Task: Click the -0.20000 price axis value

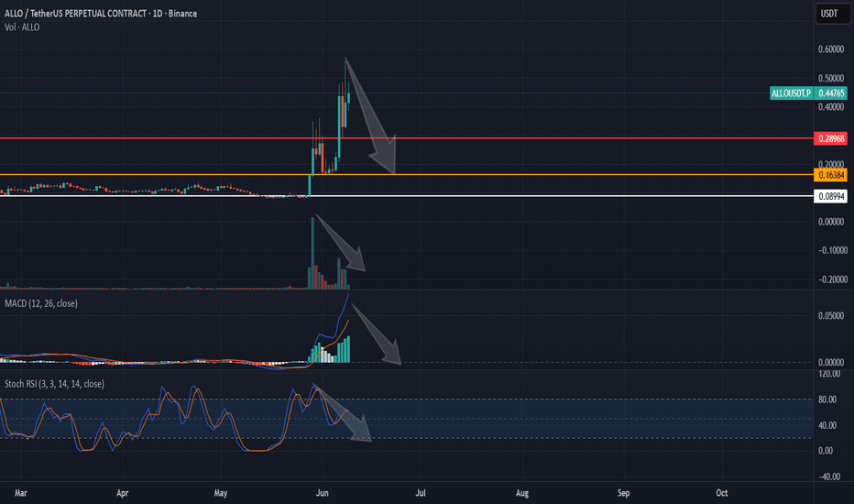Action: 832,279
